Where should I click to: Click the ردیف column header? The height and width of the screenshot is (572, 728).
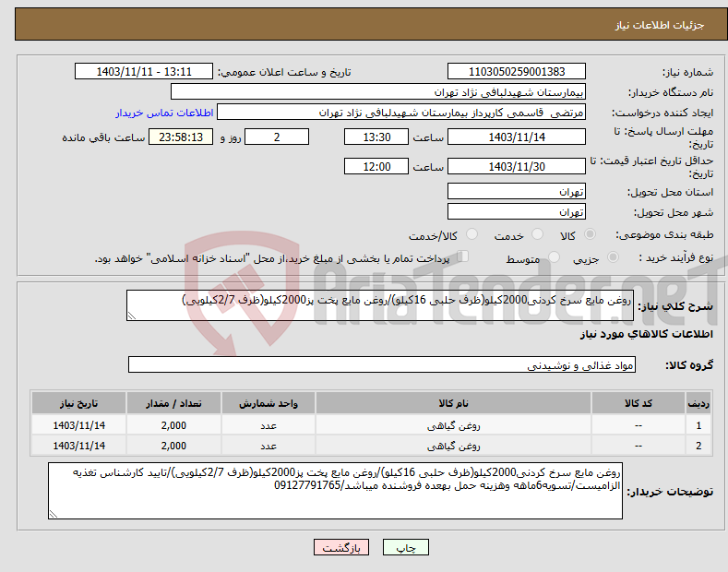[698, 403]
